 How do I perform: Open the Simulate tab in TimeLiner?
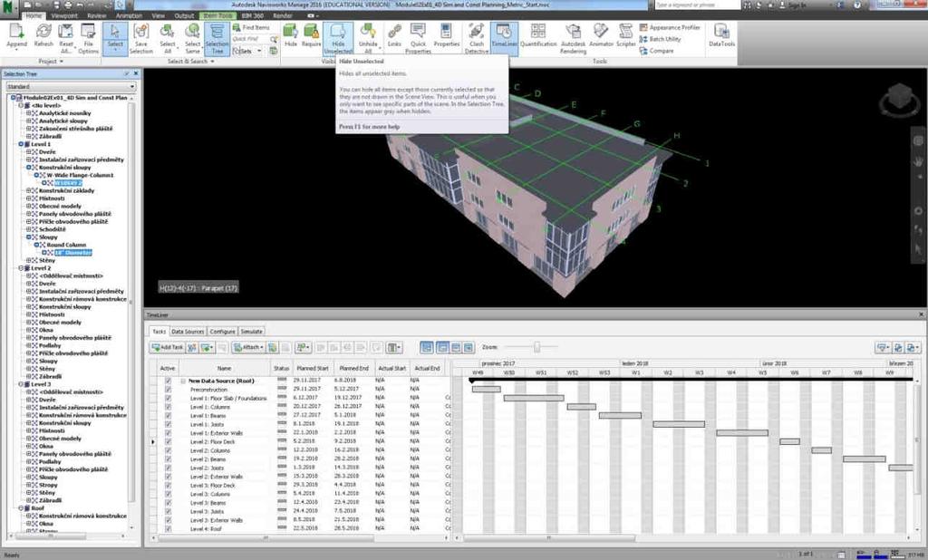(252, 332)
